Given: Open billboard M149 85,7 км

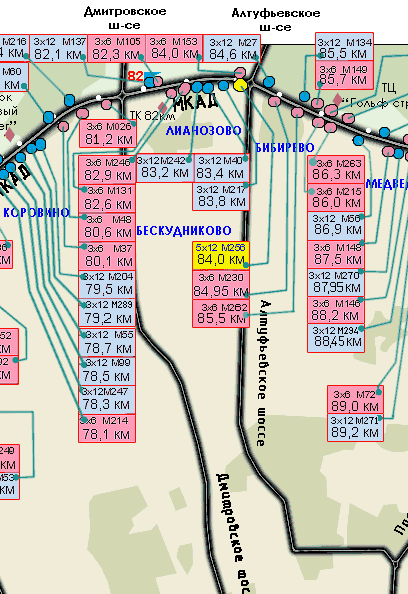Looking at the screenshot, I should pyautogui.click(x=344, y=75).
